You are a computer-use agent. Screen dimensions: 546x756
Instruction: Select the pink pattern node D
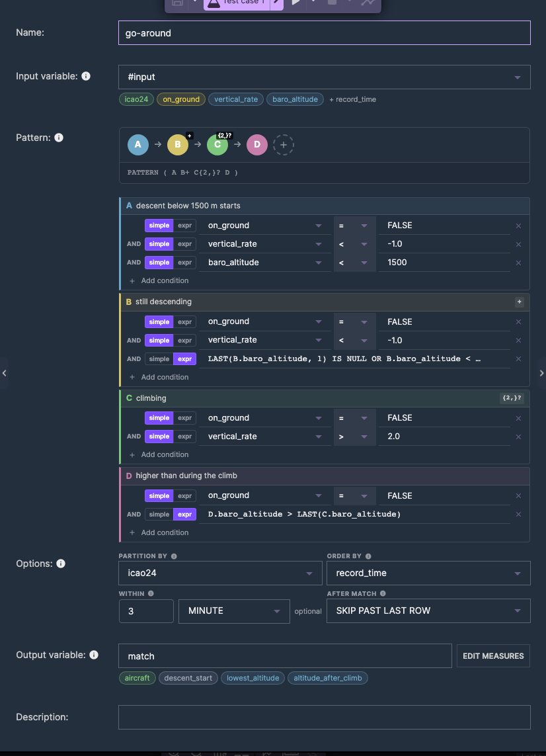click(257, 145)
